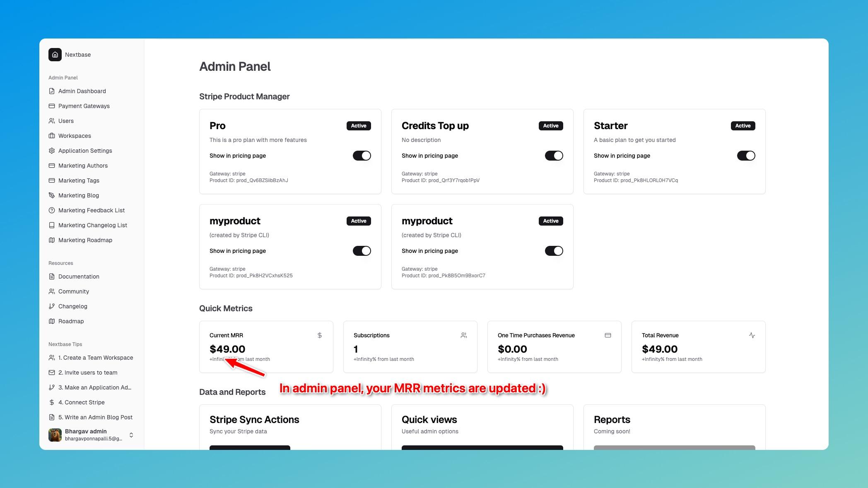Viewport: 868px width, 488px height.
Task: Click the Subscriptions metric icon
Action: (464, 335)
